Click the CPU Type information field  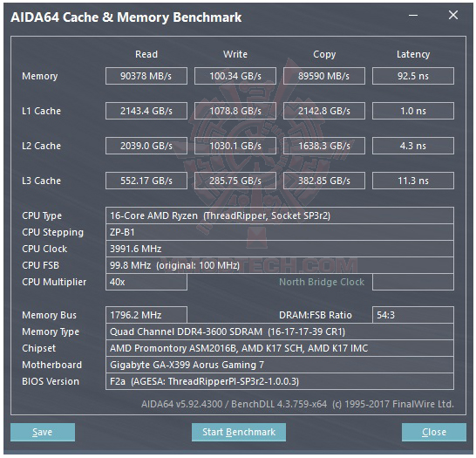click(x=280, y=215)
